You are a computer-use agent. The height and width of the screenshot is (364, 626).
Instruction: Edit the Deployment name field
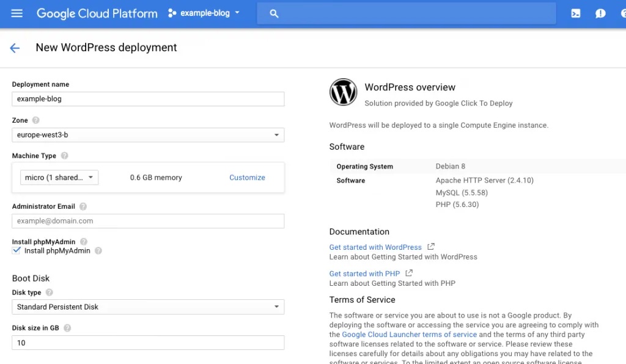(x=148, y=99)
